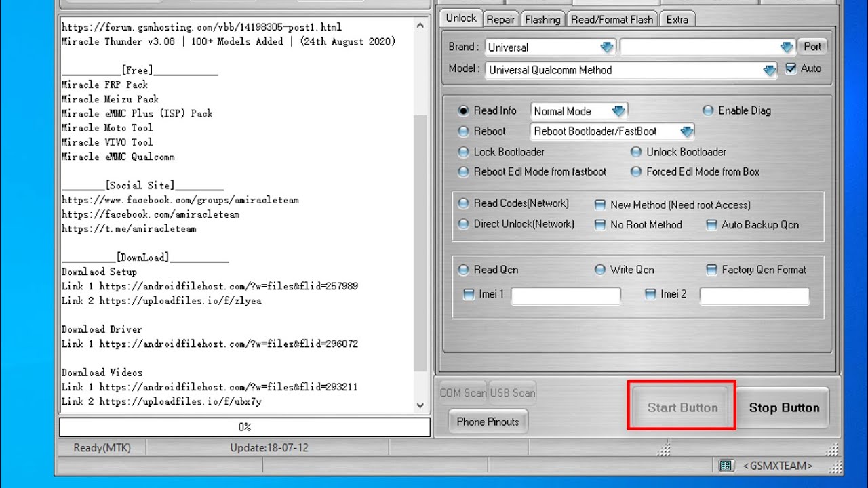Switch to the Repair tab

coord(500,20)
